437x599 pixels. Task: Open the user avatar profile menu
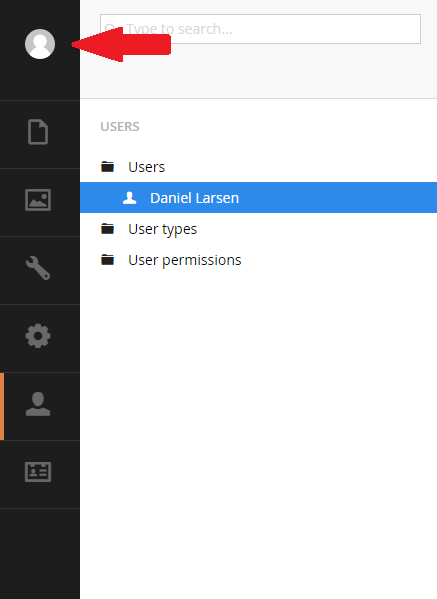point(40,44)
